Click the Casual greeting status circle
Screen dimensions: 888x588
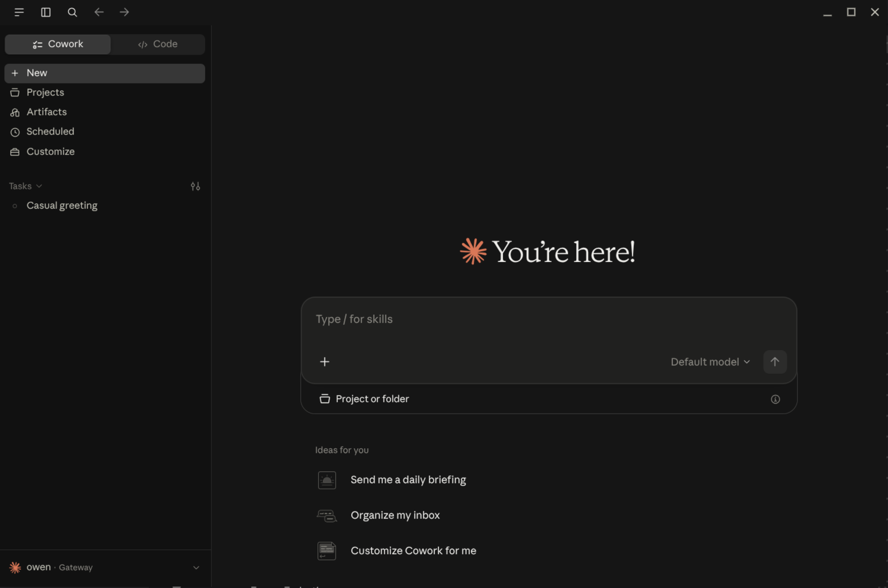click(x=15, y=206)
